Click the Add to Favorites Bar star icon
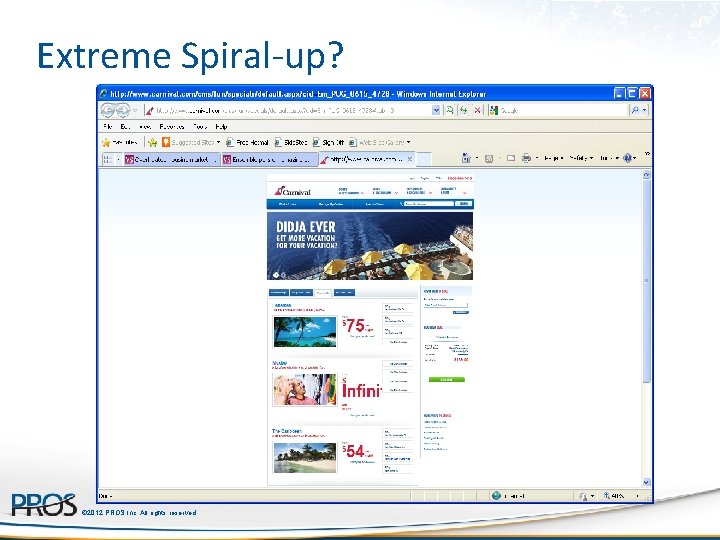720x540 pixels. click(x=152, y=142)
